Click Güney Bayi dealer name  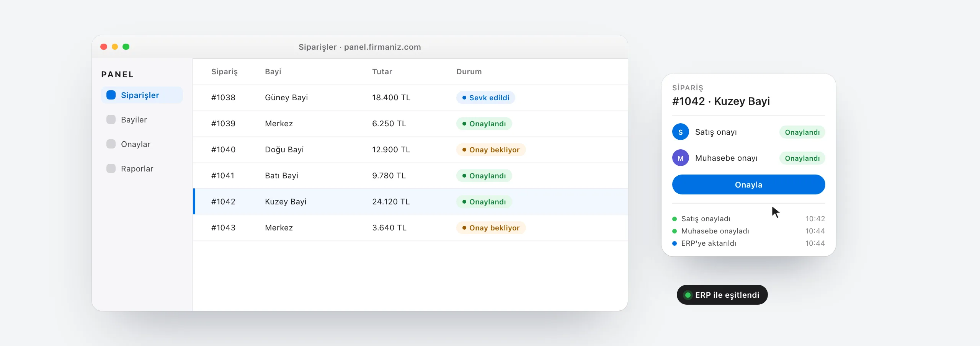click(x=286, y=98)
